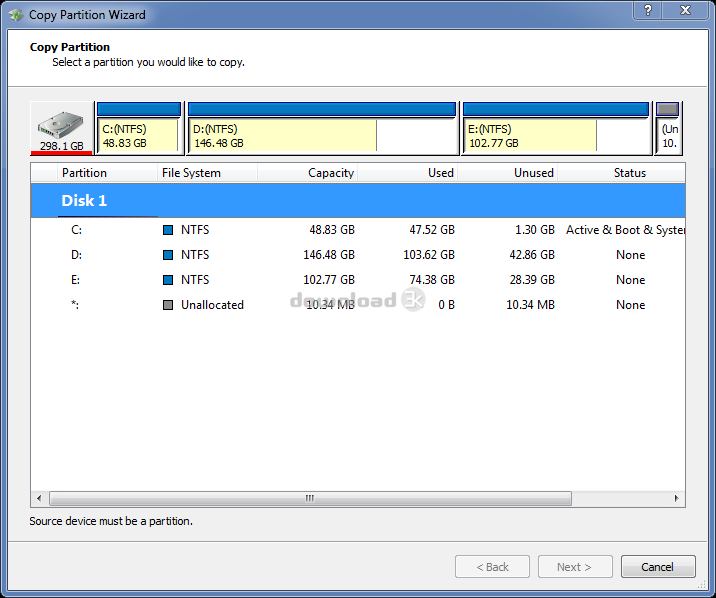Click the left arrow of the horizontal scrollbar
This screenshot has width=716, height=598.
coord(39,498)
